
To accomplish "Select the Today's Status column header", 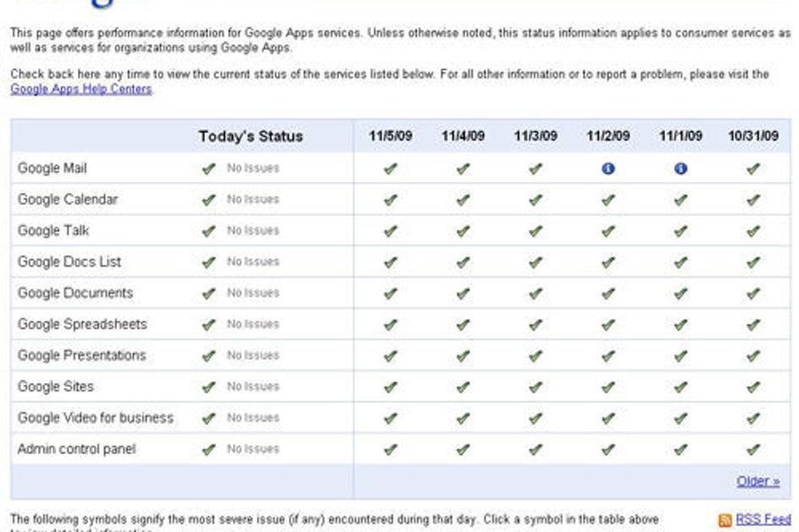I will (250, 136).
